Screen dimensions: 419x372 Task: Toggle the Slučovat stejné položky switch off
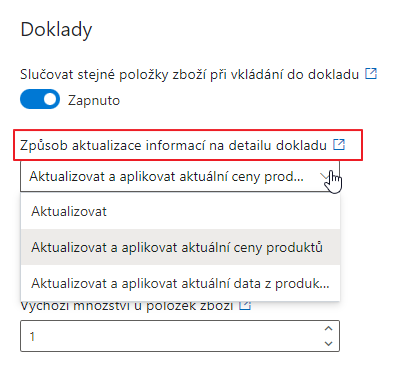40,99
